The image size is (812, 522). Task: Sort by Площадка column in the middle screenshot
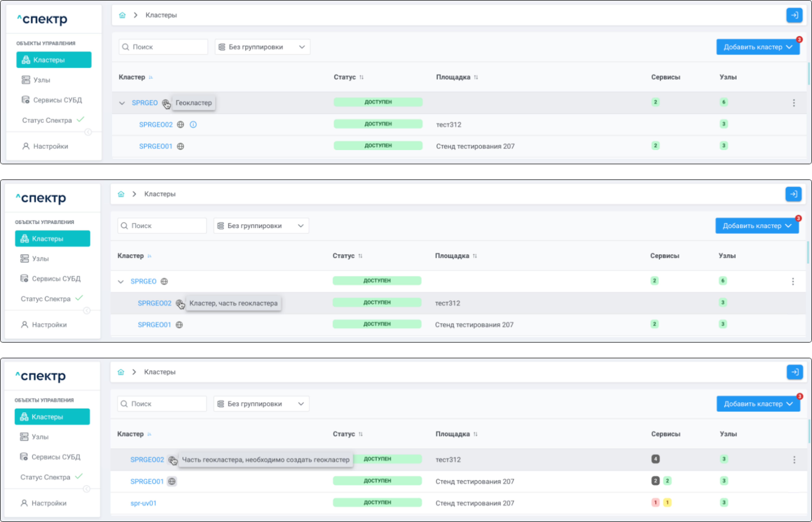click(475, 256)
